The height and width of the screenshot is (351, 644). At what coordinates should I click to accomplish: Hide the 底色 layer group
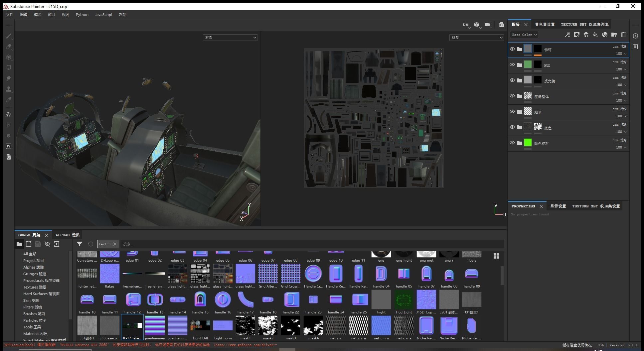(x=512, y=127)
